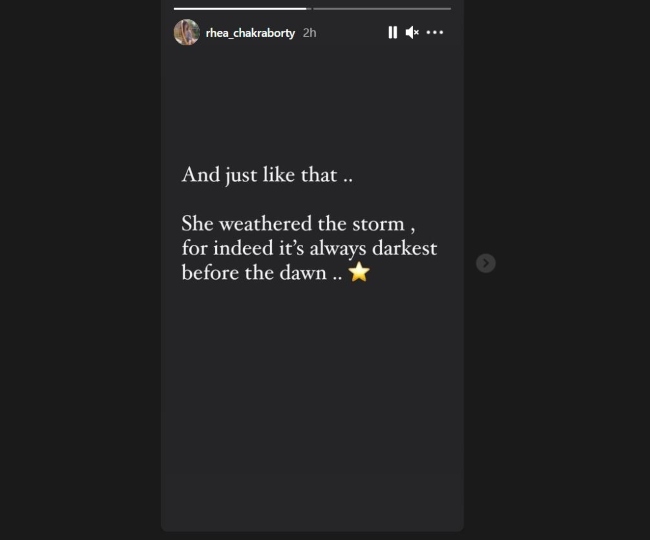The image size is (650, 540).
Task: Click the star emoji in the story
Action: (359, 272)
